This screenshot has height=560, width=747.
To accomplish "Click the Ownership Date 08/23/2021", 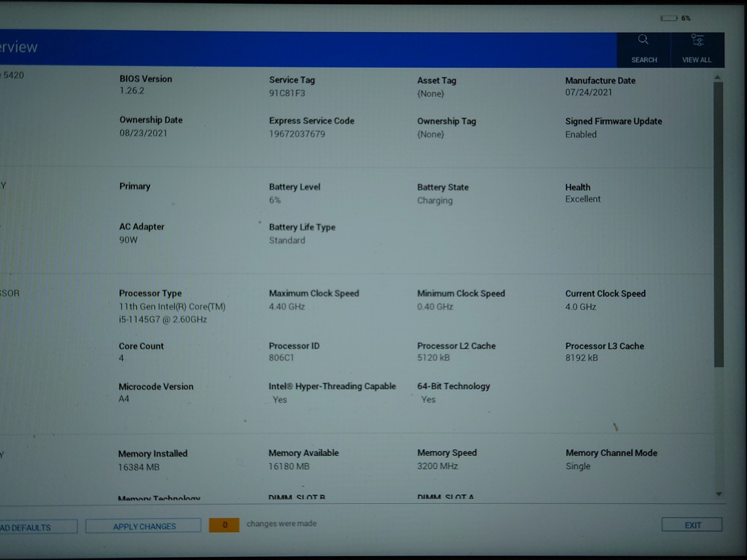I will [143, 133].
